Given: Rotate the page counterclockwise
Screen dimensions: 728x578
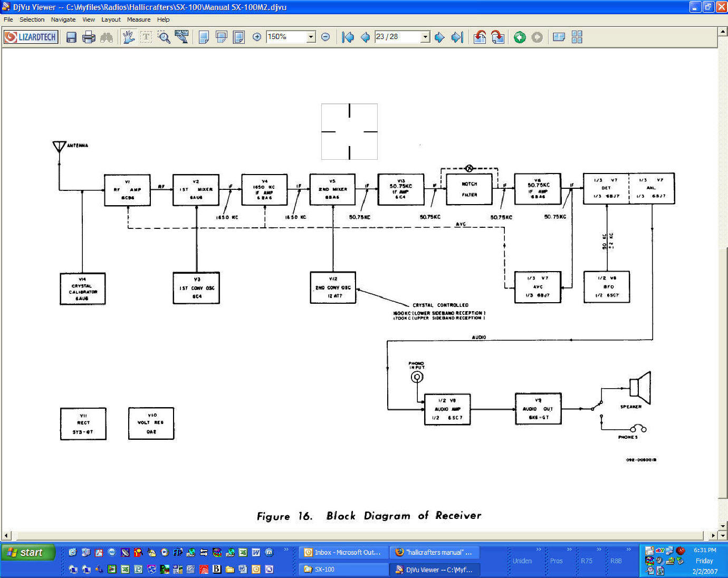Looking at the screenshot, I should click(480, 37).
